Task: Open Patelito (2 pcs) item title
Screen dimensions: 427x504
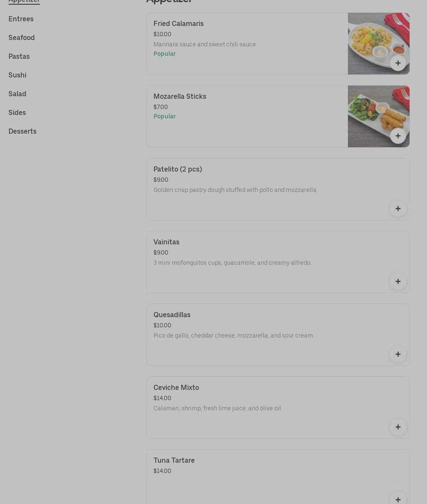Action: tap(178, 169)
